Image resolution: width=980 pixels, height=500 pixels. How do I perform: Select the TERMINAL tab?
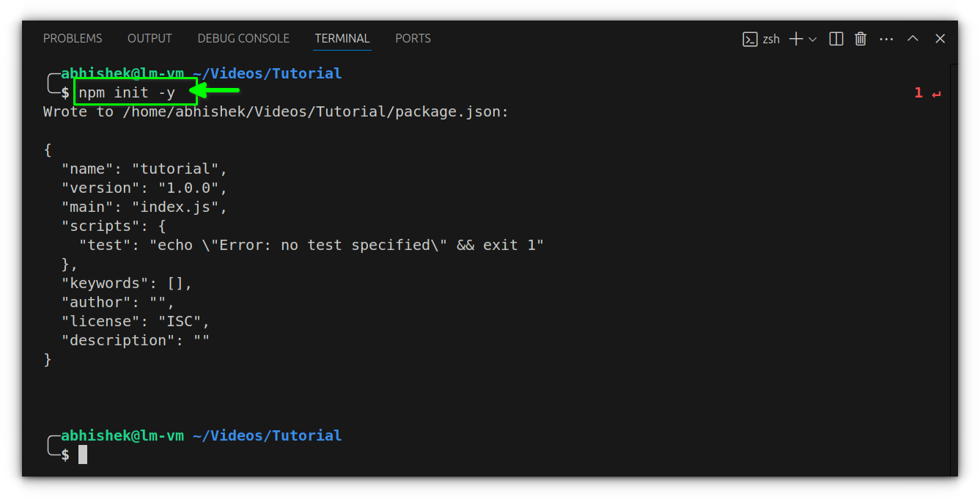coord(342,38)
